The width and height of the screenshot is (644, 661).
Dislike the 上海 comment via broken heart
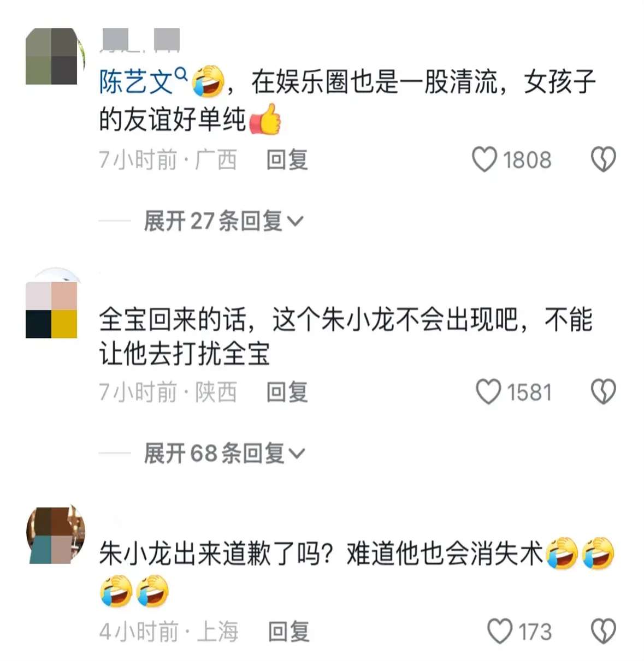(x=603, y=632)
